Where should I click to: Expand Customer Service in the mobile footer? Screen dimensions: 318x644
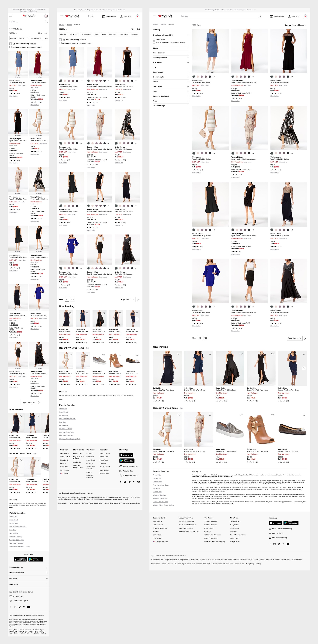click(x=28, y=567)
